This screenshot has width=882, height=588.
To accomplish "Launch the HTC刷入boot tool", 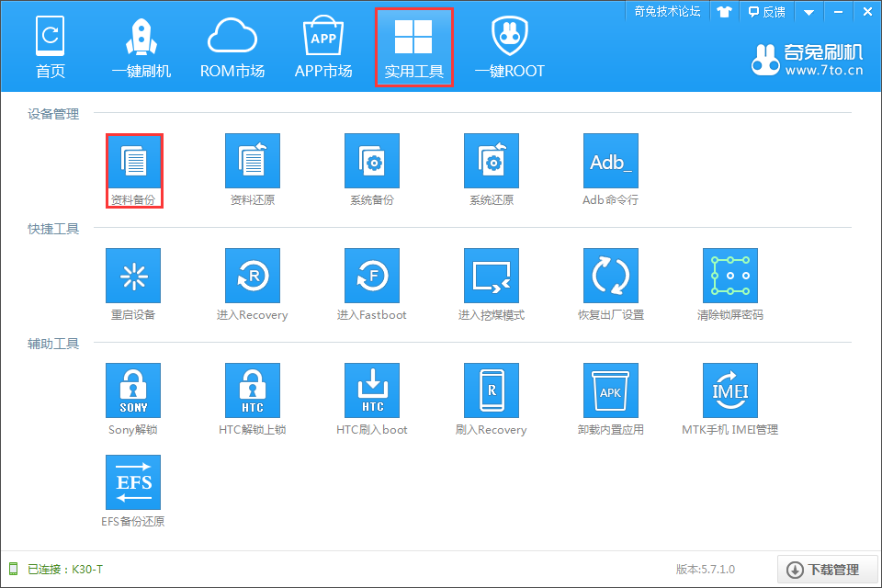I will 372,390.
